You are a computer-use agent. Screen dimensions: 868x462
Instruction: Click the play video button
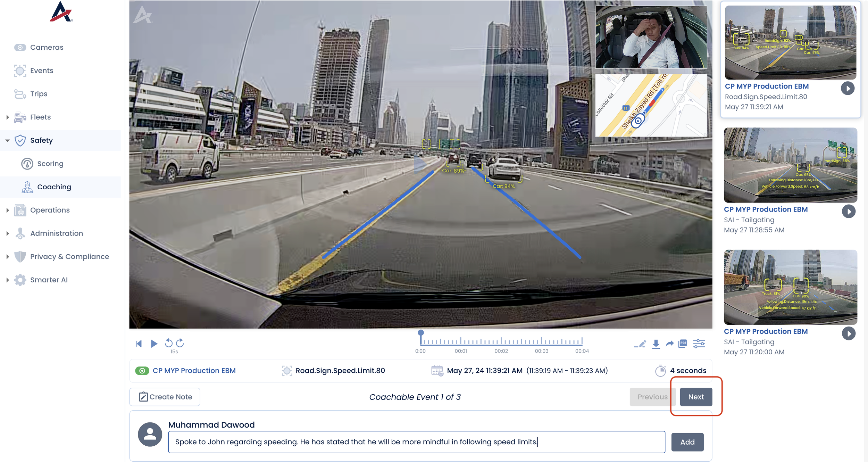[154, 344]
